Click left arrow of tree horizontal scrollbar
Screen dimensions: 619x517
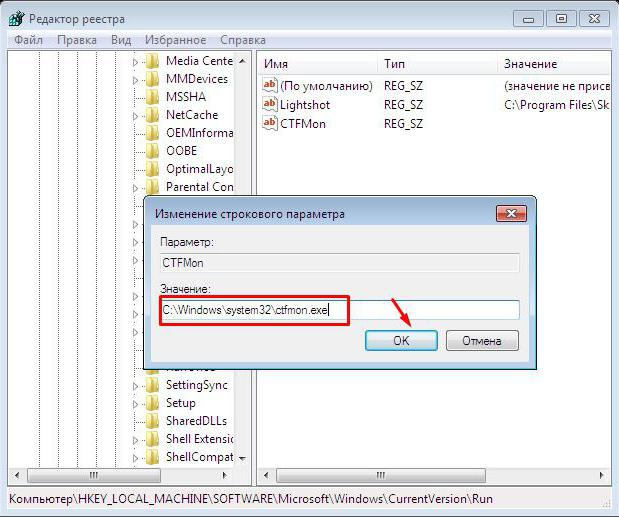(17, 475)
